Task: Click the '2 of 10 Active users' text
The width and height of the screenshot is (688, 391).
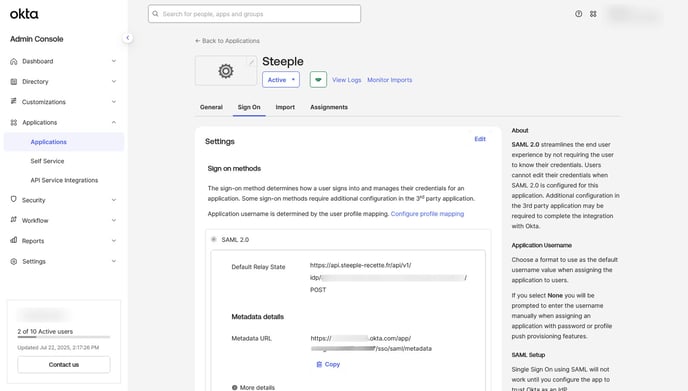Action: [x=45, y=331]
